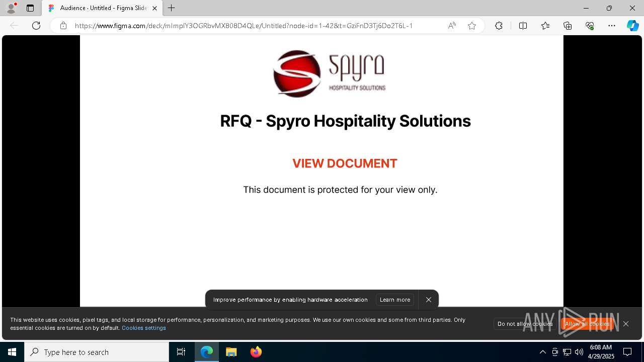
Task: Choose Do not allow cookies
Action: tap(525, 324)
